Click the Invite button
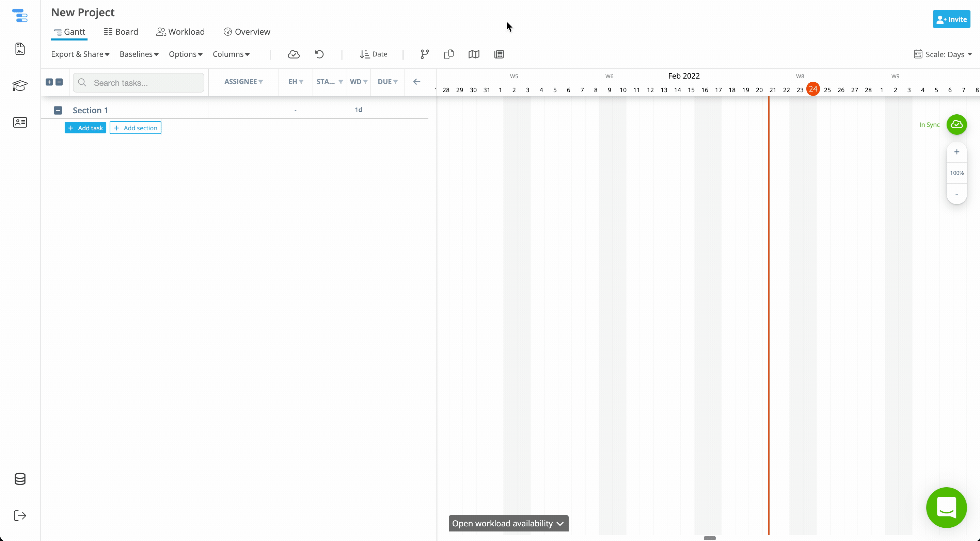Viewport: 980px width, 541px height. [x=951, y=19]
